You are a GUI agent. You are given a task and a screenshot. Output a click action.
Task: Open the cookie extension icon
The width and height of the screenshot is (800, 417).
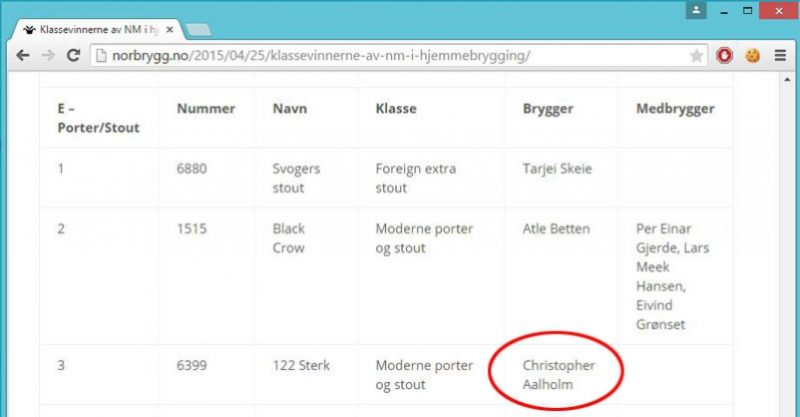pos(753,55)
